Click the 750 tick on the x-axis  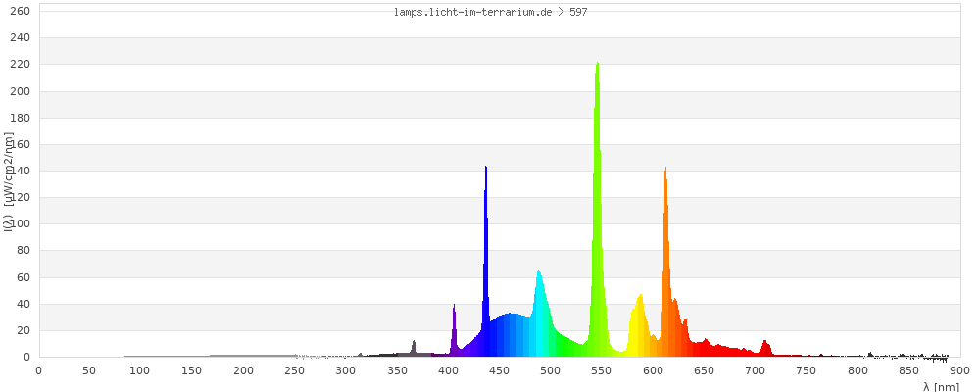807,369
